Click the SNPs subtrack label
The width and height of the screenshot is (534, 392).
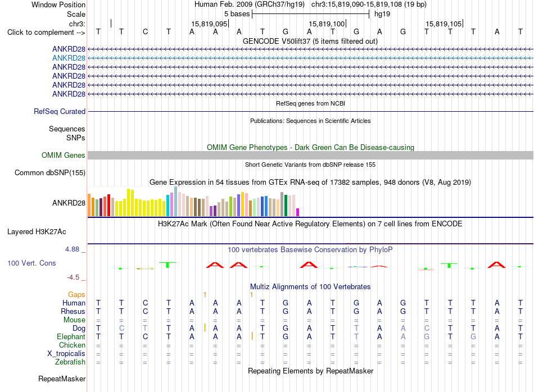click(76, 138)
